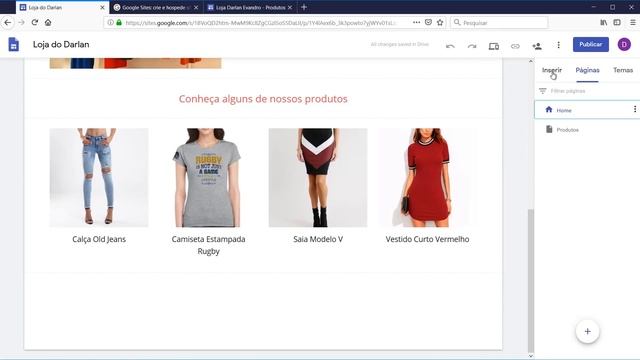Click the Publicar button

pyautogui.click(x=591, y=44)
